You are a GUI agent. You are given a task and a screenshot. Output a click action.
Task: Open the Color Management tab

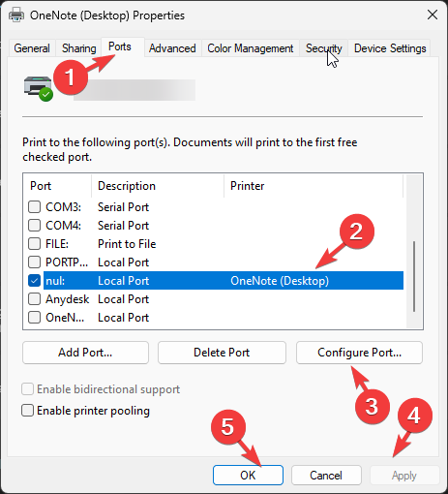[251, 48]
